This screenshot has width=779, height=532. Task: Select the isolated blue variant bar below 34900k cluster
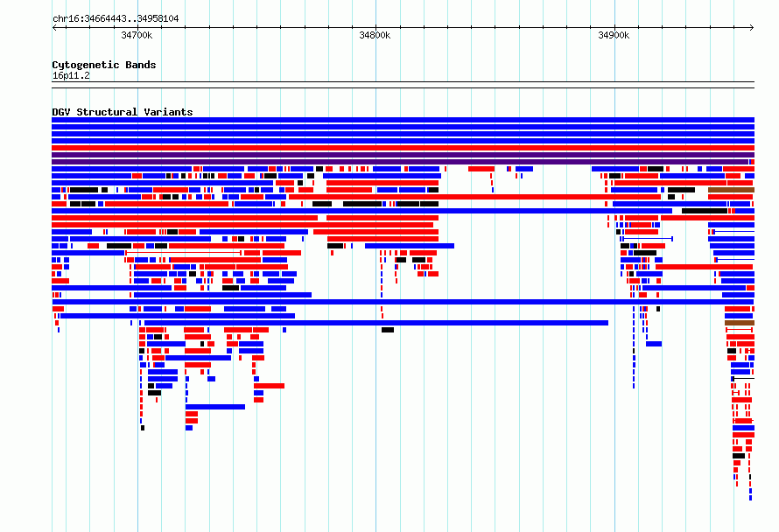[654, 344]
